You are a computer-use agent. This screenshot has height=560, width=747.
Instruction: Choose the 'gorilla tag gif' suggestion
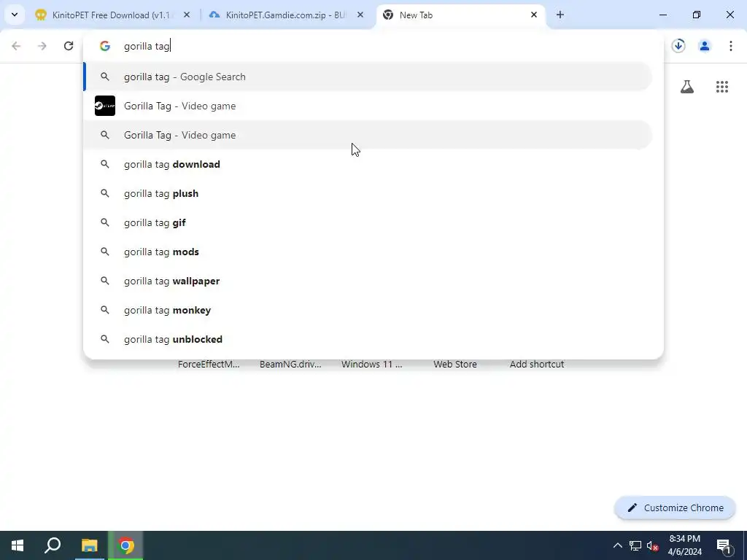pos(368,223)
